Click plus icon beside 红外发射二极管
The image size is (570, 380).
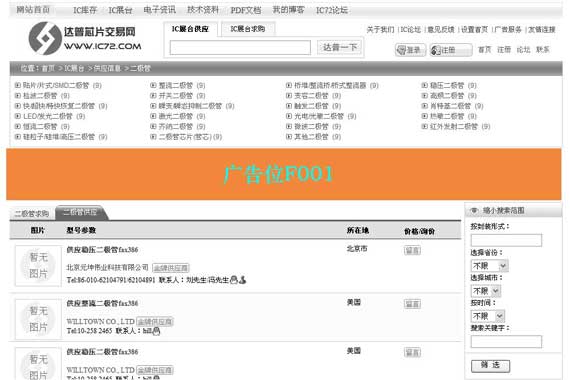point(424,126)
